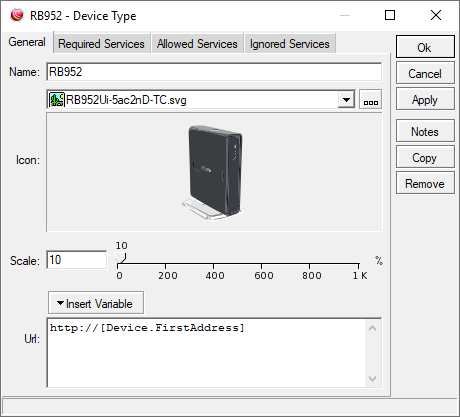Screen dimensions: 460x417
Task: Click the Apply button
Action: point(425,99)
